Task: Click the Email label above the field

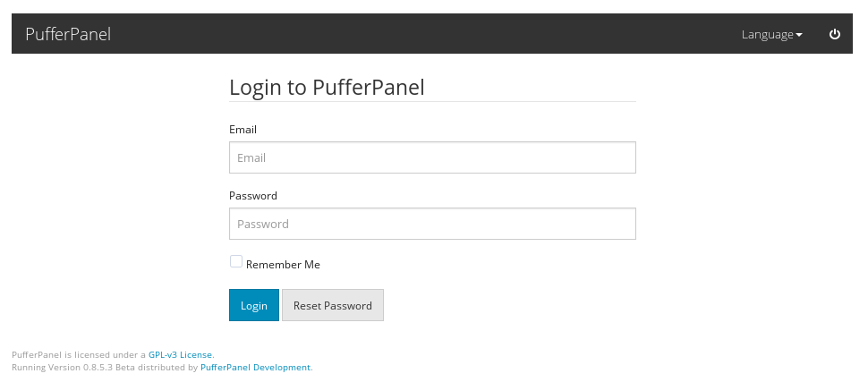Action: (x=243, y=130)
